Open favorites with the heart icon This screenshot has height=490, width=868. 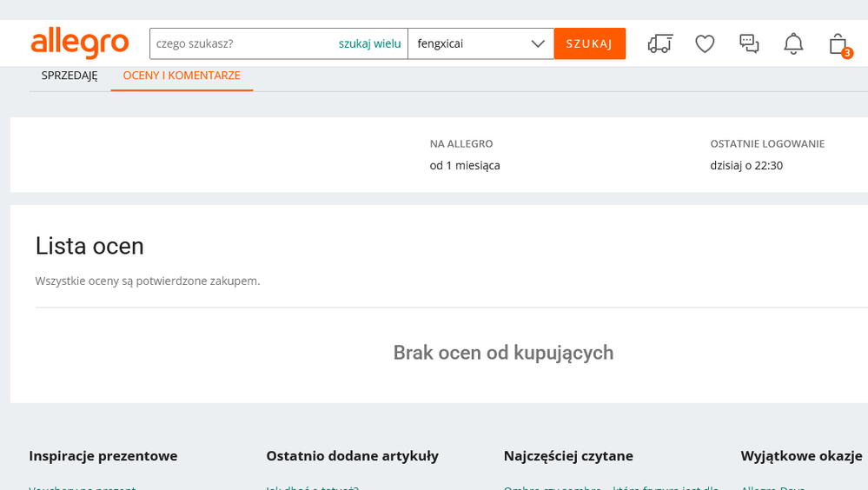click(x=705, y=43)
